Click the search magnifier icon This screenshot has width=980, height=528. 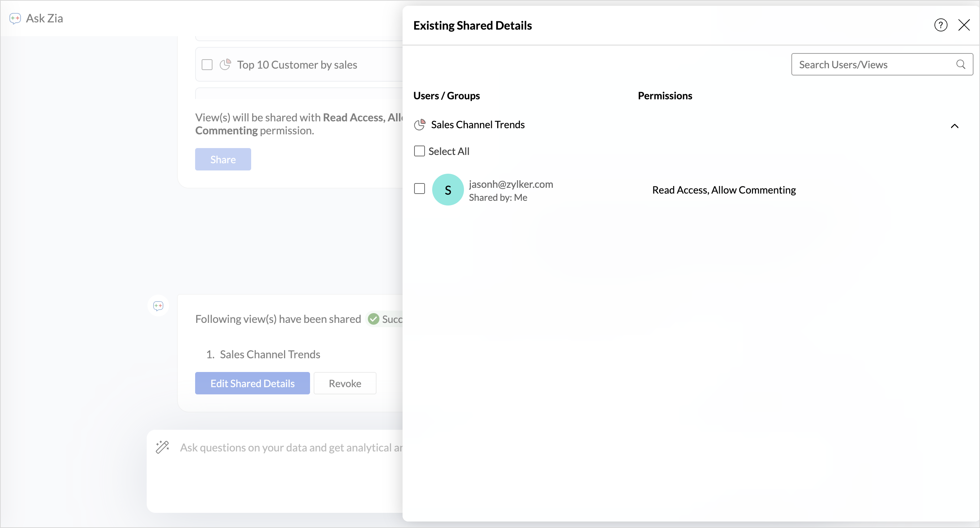click(960, 64)
